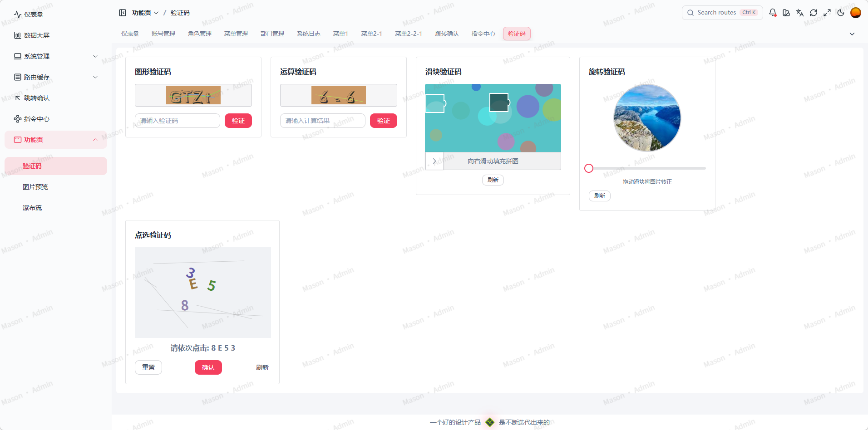This screenshot has width=868, height=430.
Task: Click the 请输入验证码 input field
Action: point(177,120)
